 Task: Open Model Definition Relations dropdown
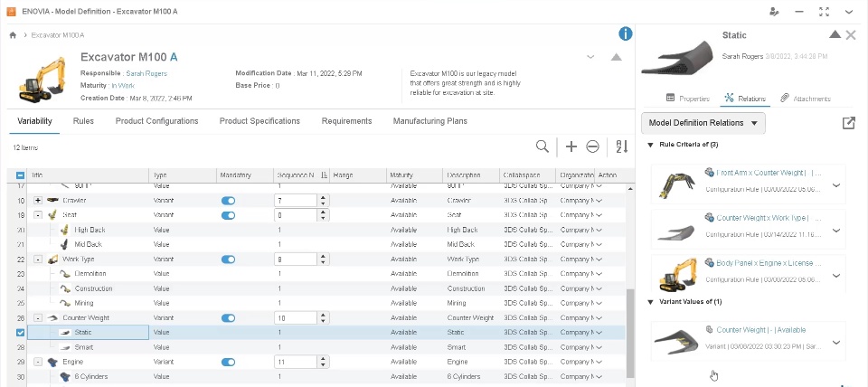(703, 123)
